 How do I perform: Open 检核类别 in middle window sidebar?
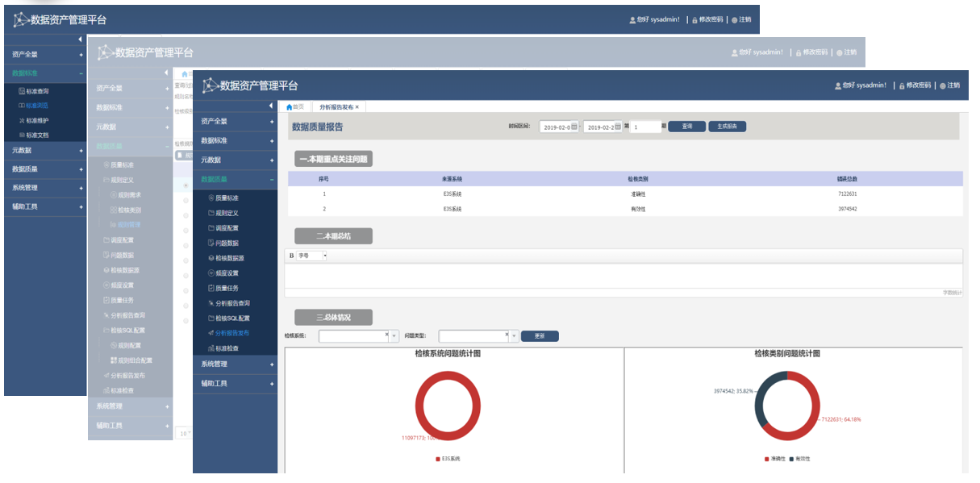pos(126,210)
